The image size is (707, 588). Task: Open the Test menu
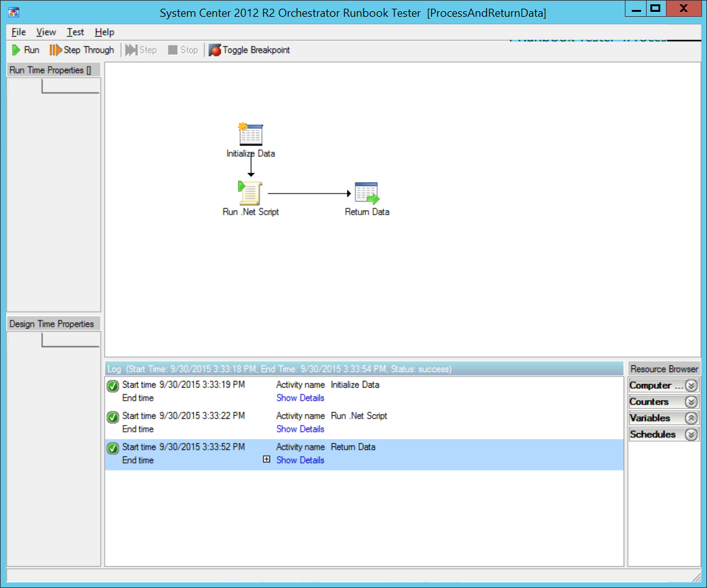[x=75, y=32]
